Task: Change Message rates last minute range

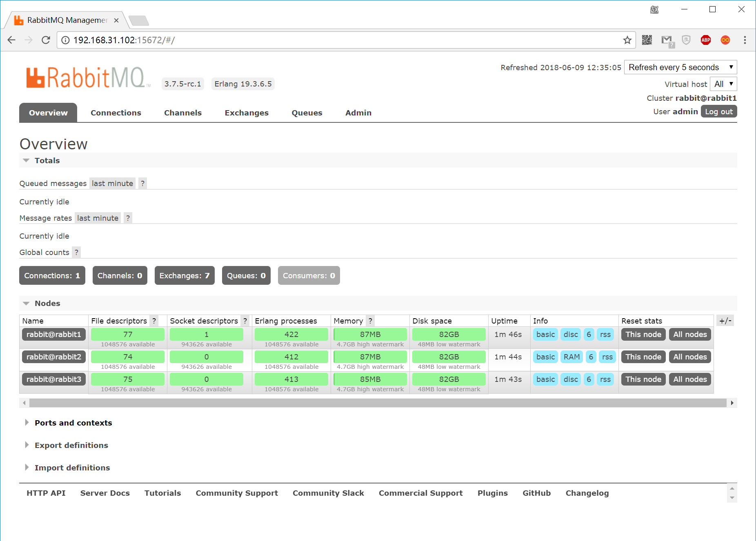Action: click(98, 218)
